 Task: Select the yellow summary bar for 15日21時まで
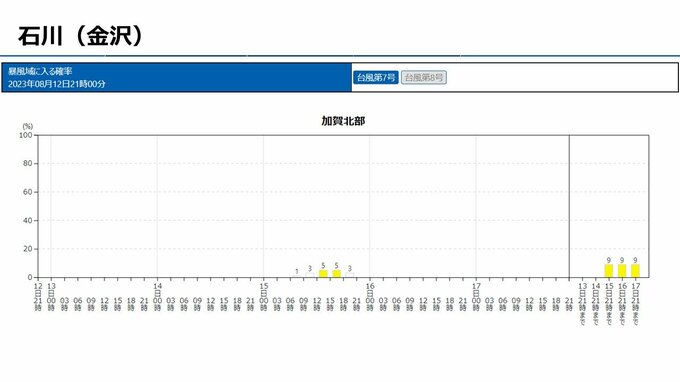[609, 271]
